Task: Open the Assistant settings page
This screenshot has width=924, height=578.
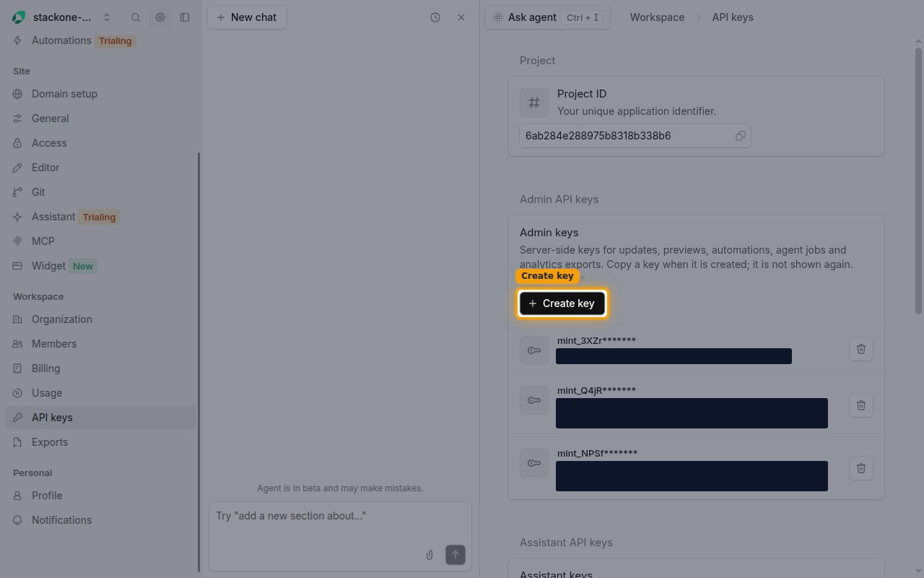Action: click(101, 217)
